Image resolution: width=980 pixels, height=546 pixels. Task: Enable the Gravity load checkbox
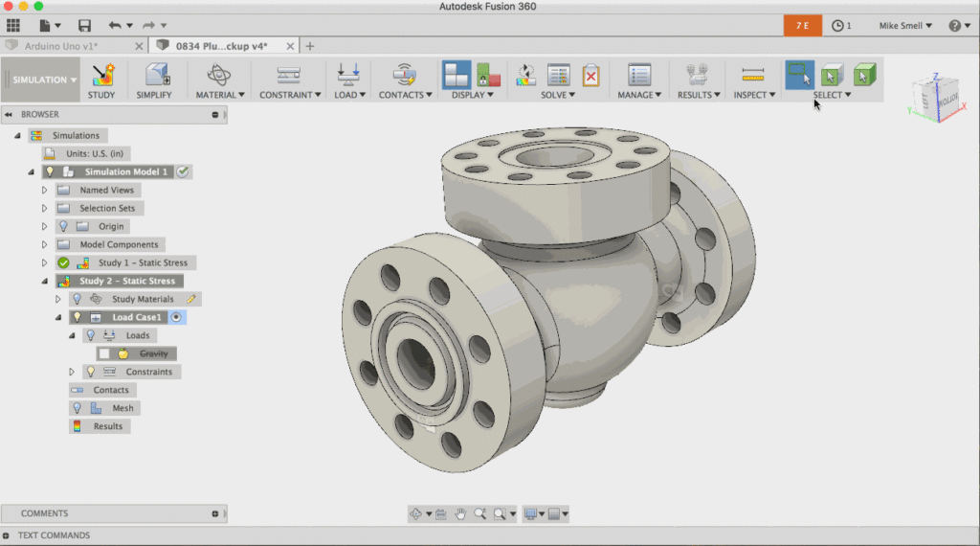pyautogui.click(x=104, y=353)
